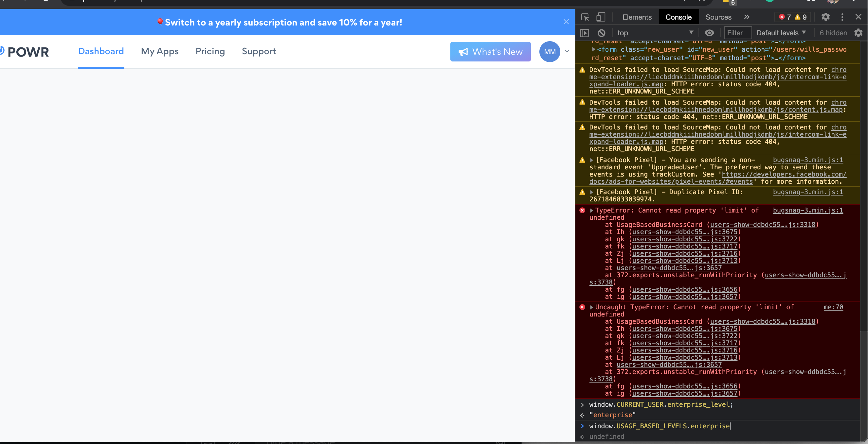Expand the first TypeError stack trace
This screenshot has width=868, height=444.
pyautogui.click(x=591, y=210)
